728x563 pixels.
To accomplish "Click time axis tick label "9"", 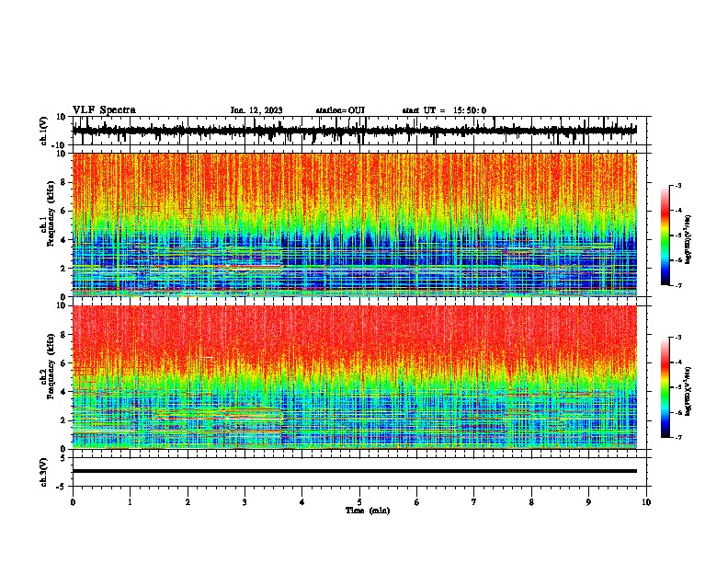I will pyautogui.click(x=588, y=501).
